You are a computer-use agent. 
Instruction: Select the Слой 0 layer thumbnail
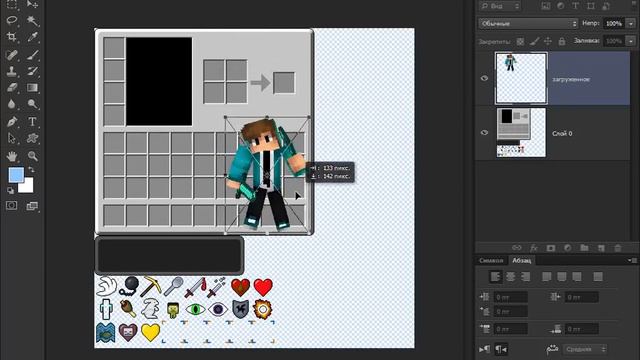click(521, 133)
